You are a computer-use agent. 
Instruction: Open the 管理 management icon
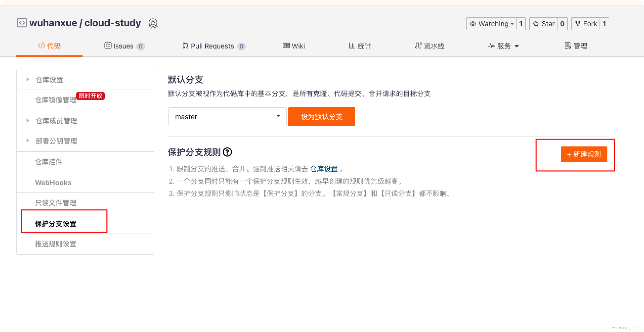[x=568, y=46]
